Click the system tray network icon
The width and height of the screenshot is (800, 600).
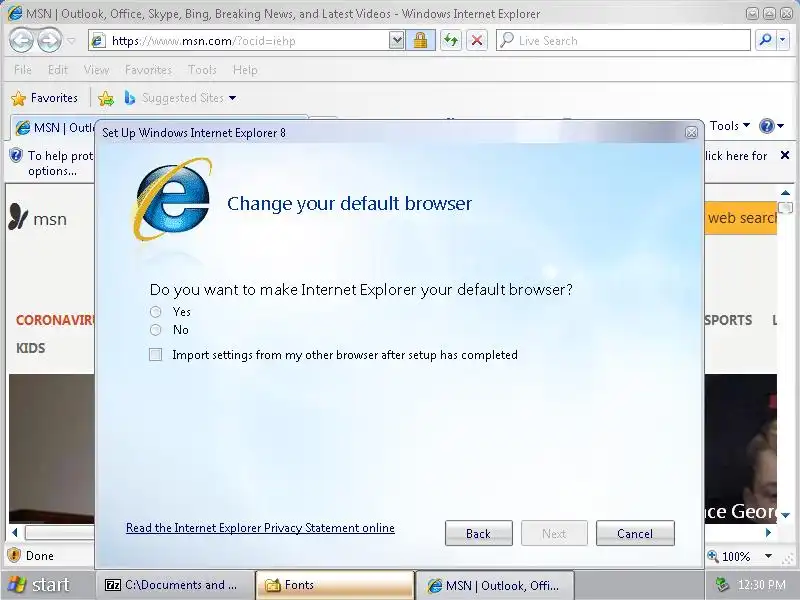click(722, 585)
